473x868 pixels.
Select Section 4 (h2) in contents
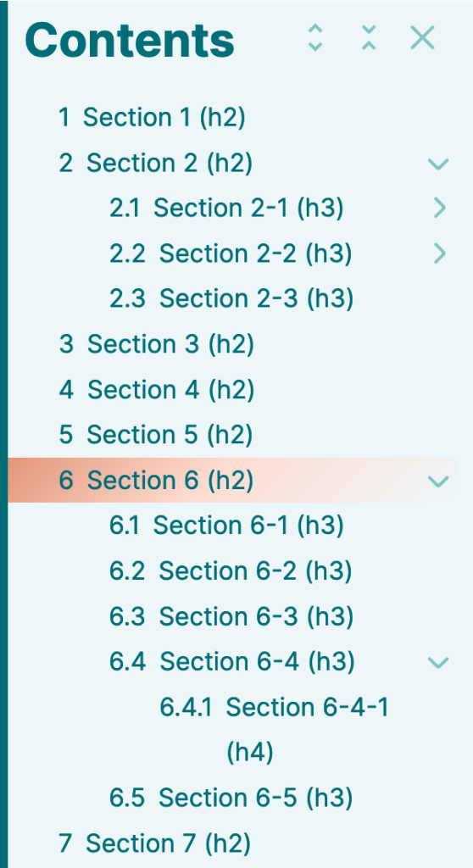(156, 390)
